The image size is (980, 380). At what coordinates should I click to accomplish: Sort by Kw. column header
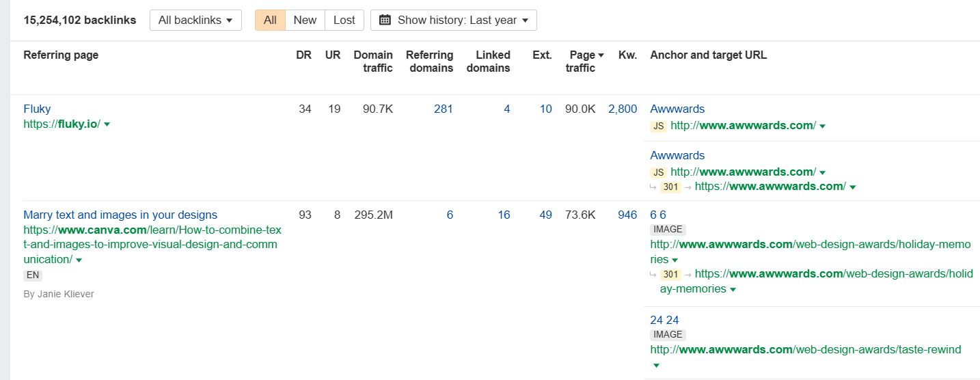[x=627, y=55]
